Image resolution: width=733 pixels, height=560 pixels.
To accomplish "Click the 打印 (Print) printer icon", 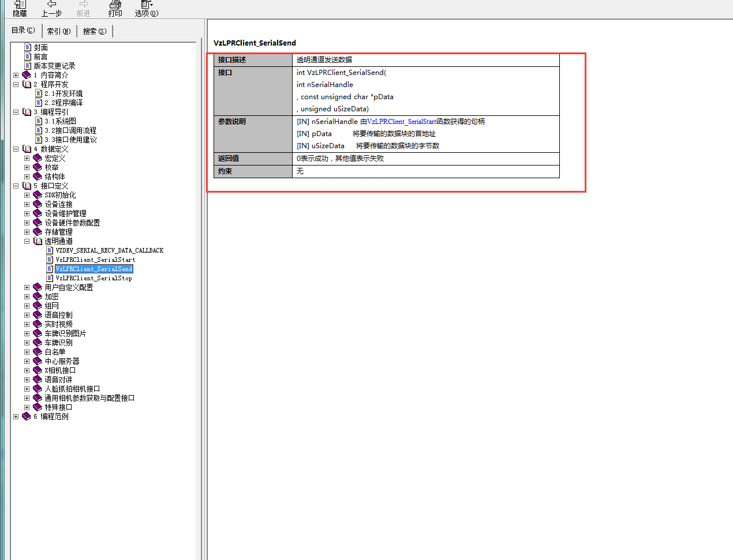I will coord(115,4).
